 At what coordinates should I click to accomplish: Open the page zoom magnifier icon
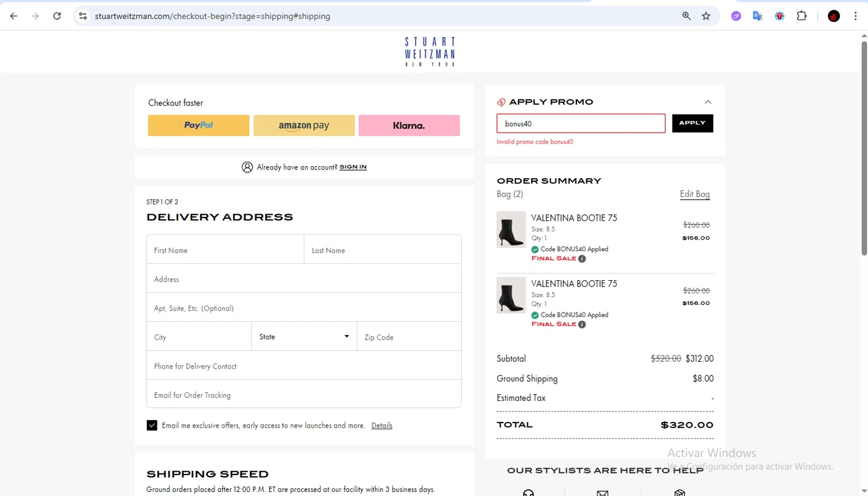686,16
